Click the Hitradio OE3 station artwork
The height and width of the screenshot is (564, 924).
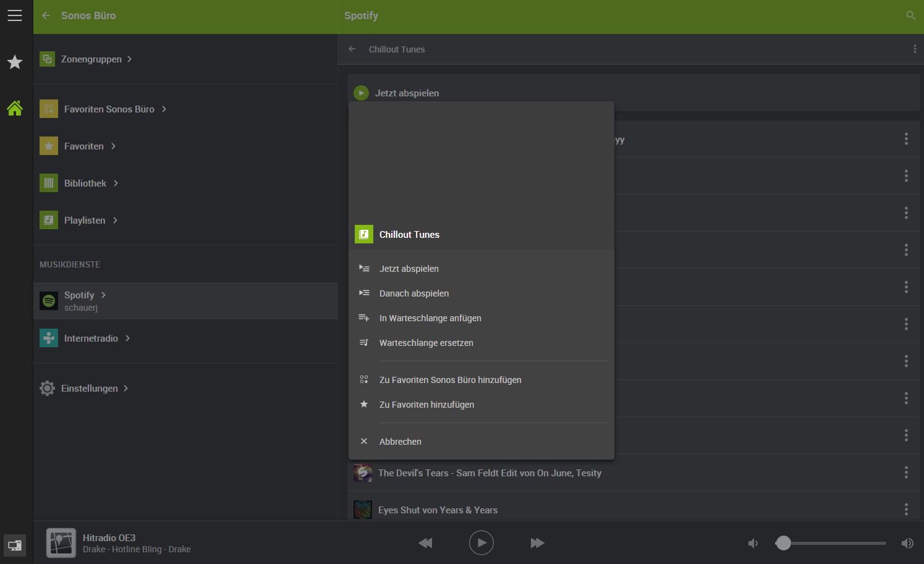pos(61,543)
